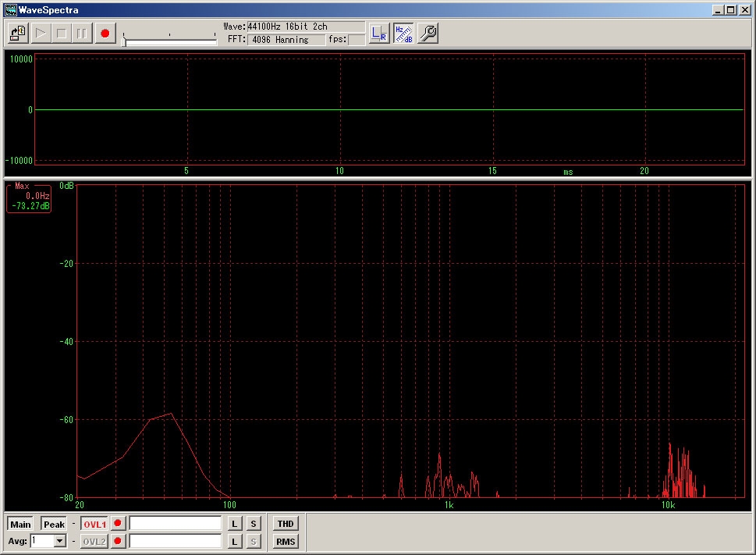Record overlay 1 with its red dot button
756x555 pixels.
tap(118, 524)
